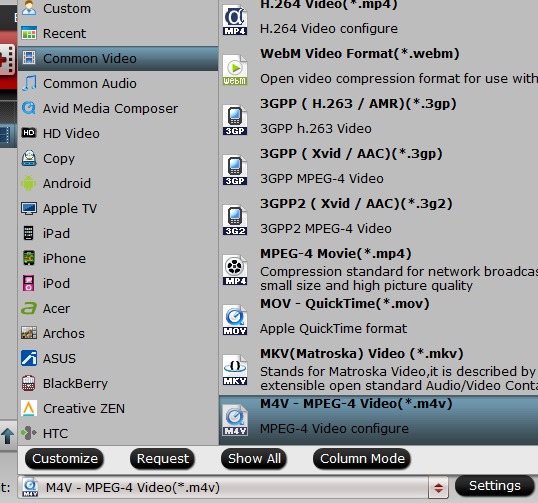Click the H.264 Video MP4 icon

click(235, 20)
